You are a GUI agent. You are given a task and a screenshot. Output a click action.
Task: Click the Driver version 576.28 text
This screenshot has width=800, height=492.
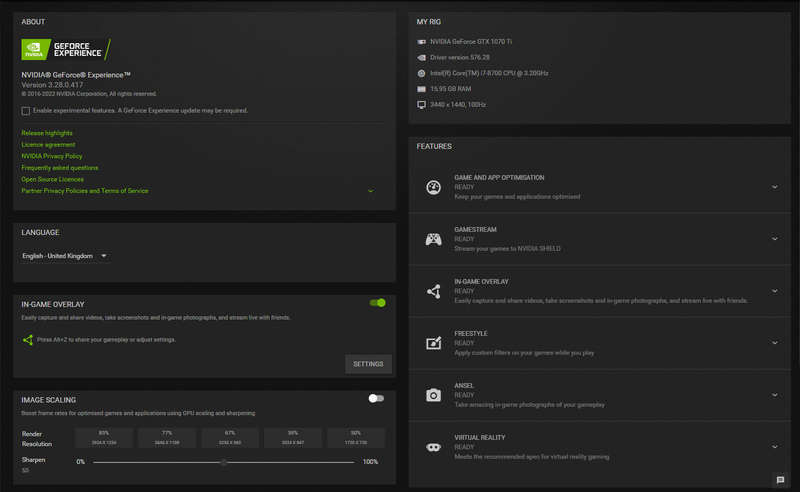460,58
